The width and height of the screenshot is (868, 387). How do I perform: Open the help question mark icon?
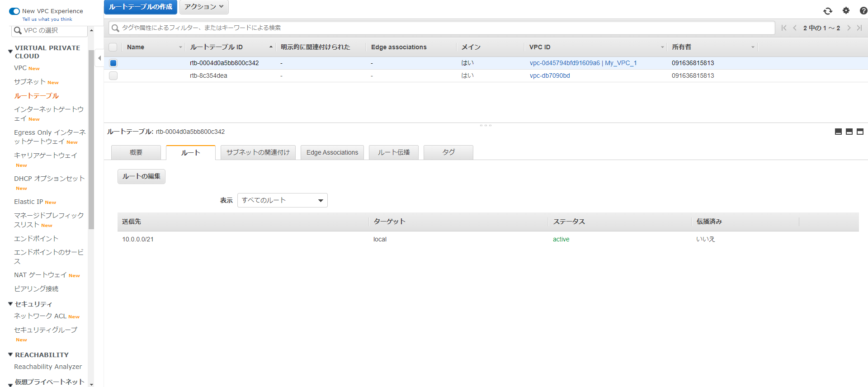pos(863,11)
